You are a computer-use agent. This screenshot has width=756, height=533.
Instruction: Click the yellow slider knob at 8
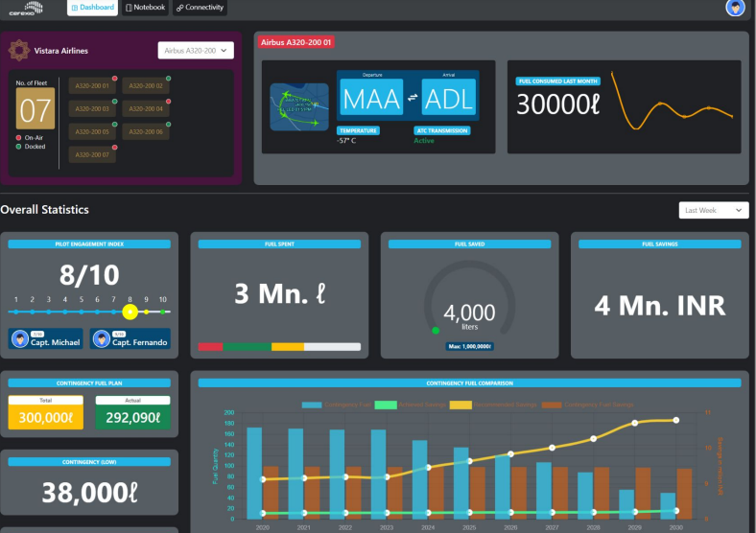130,312
